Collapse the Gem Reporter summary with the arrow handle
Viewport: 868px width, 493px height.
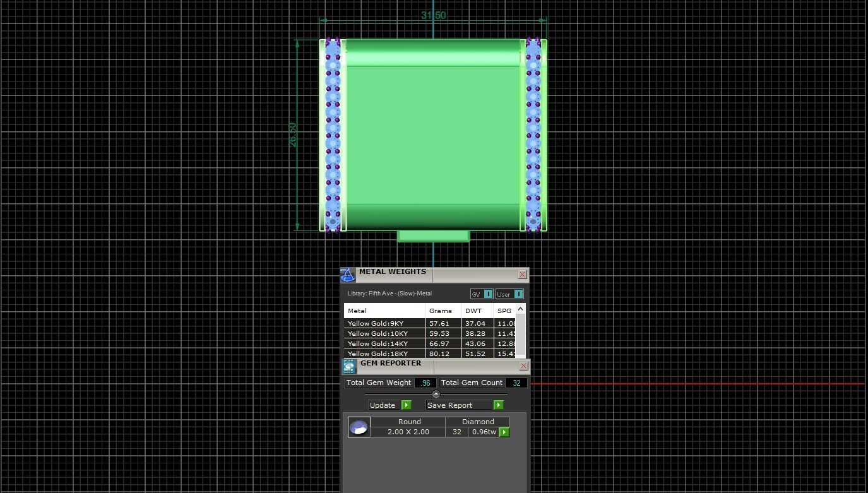coord(436,394)
